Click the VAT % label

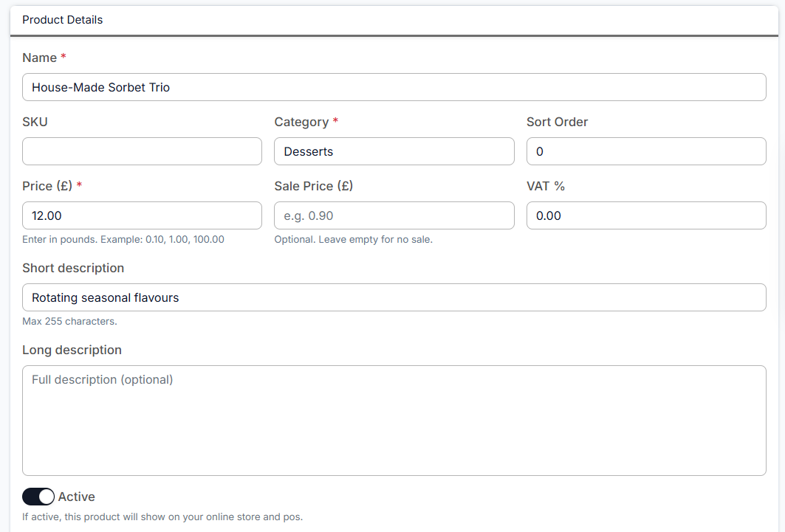pyautogui.click(x=545, y=186)
